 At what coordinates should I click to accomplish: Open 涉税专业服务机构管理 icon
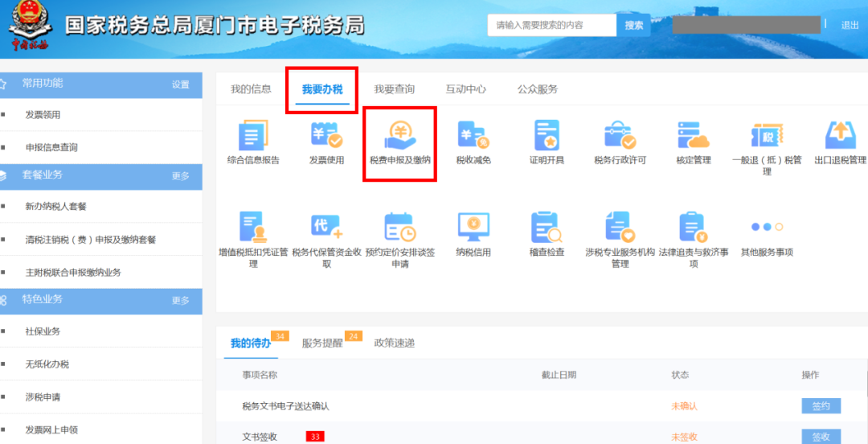pyautogui.click(x=620, y=228)
